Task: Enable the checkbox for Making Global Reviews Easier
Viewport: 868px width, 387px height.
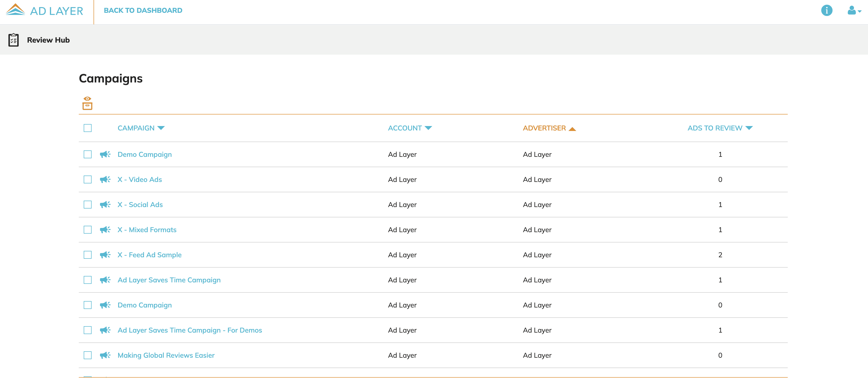Action: tap(88, 355)
